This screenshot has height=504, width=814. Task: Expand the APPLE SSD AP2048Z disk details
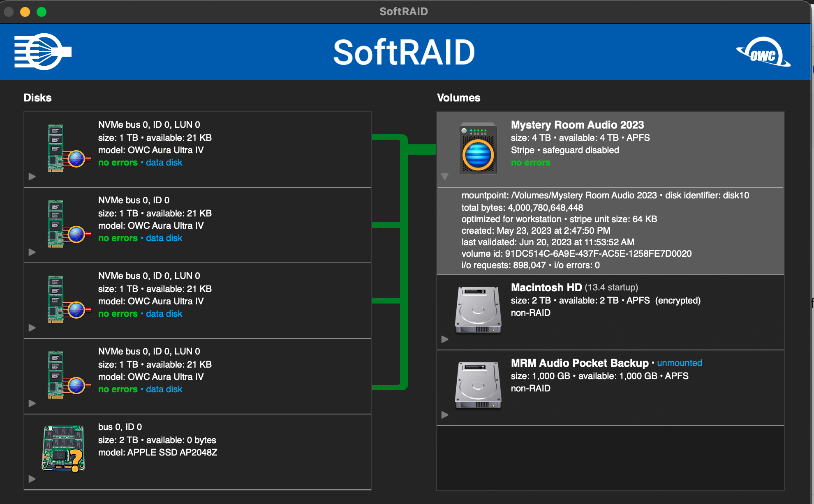(32, 479)
